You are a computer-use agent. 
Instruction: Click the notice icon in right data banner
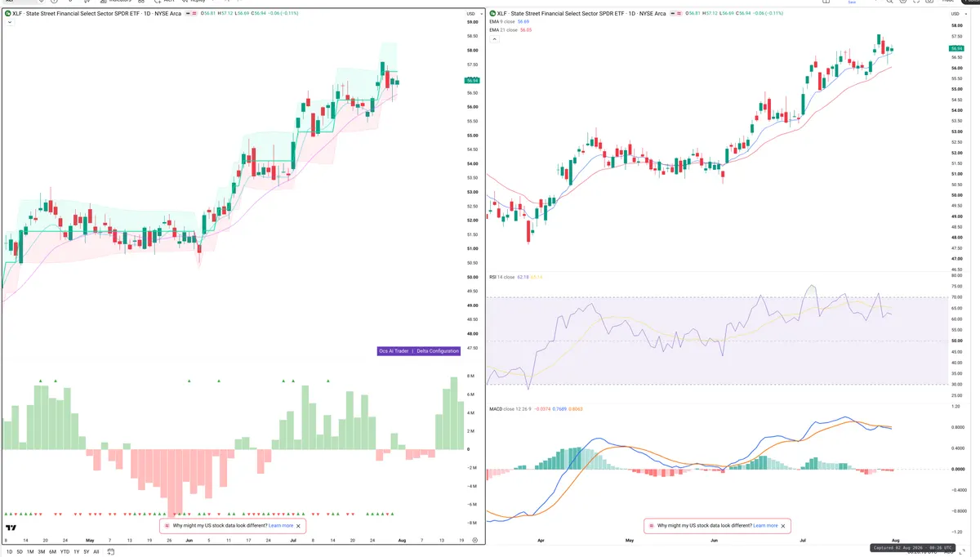pos(652,526)
